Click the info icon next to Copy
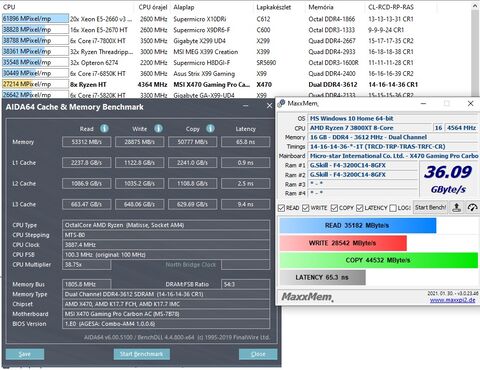Image resolution: width=480 pixels, height=370 pixels. click(210, 128)
